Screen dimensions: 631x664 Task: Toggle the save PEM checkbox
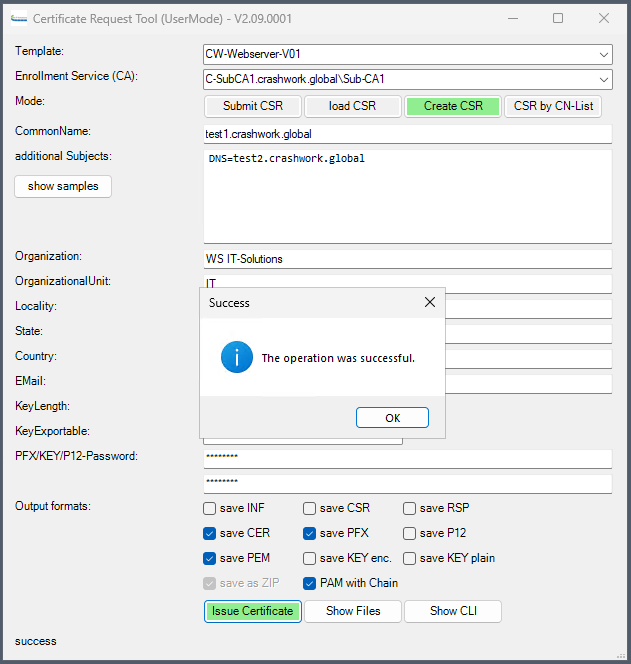210,558
